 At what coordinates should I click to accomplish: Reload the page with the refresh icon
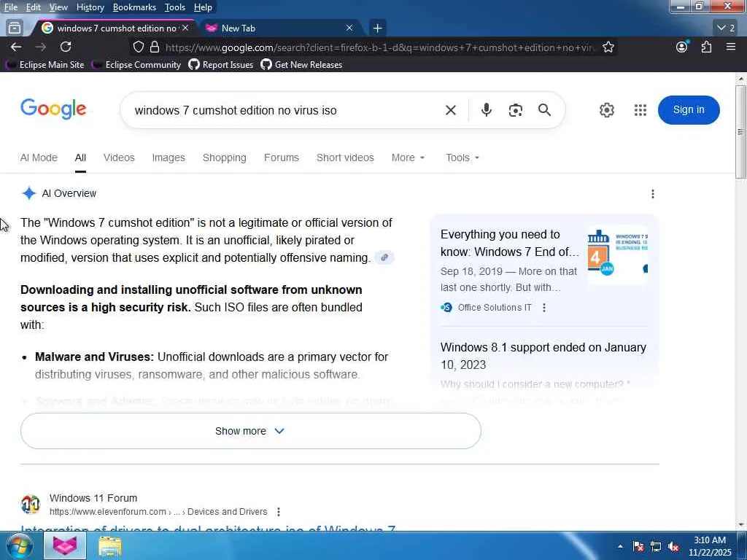pyautogui.click(x=65, y=47)
